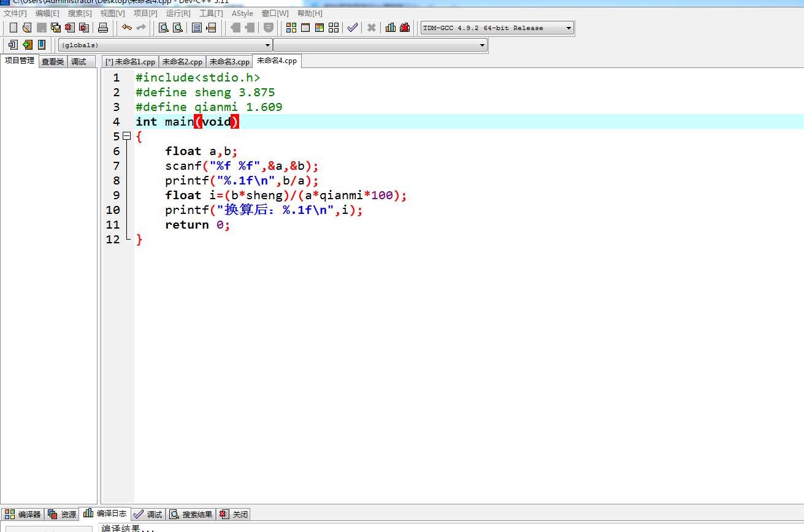This screenshot has height=532, width=804.
Task: Click the Toggle comment toolbar icon
Action: (269, 28)
